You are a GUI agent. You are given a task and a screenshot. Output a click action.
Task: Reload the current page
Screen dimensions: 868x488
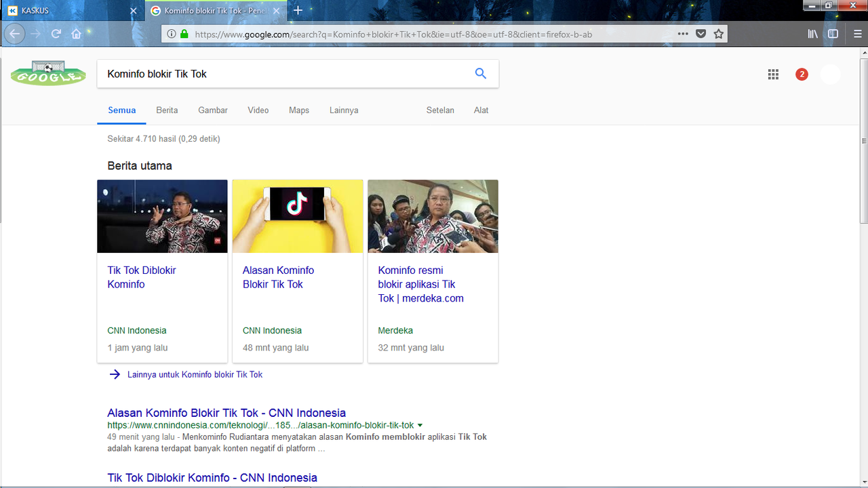56,34
